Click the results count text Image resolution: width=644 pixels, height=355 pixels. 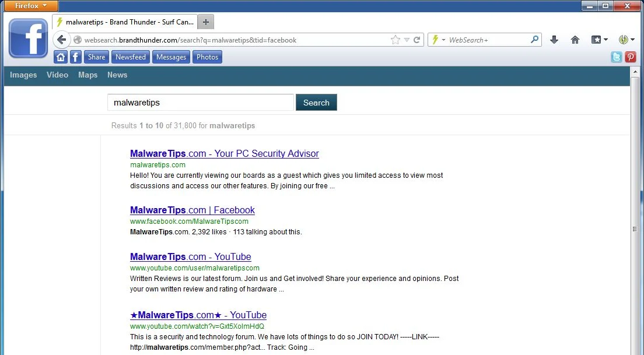183,125
